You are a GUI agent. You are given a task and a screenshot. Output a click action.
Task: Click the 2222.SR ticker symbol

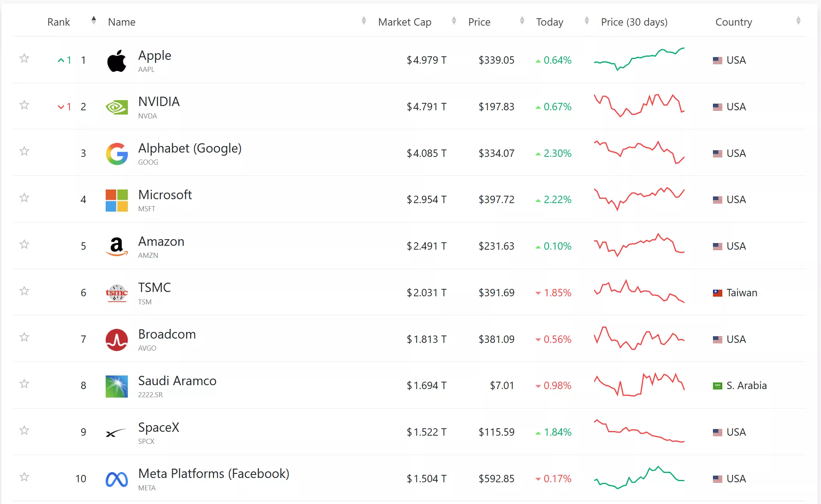pos(150,395)
